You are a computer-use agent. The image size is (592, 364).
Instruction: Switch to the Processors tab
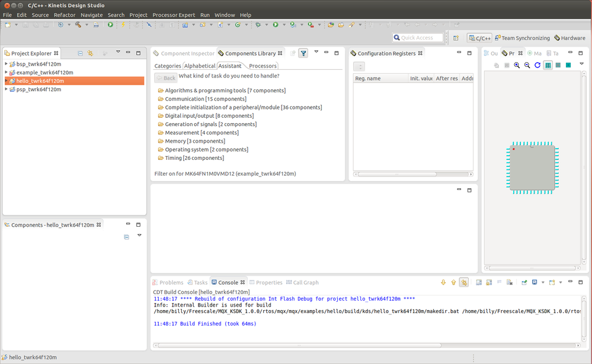pos(263,66)
